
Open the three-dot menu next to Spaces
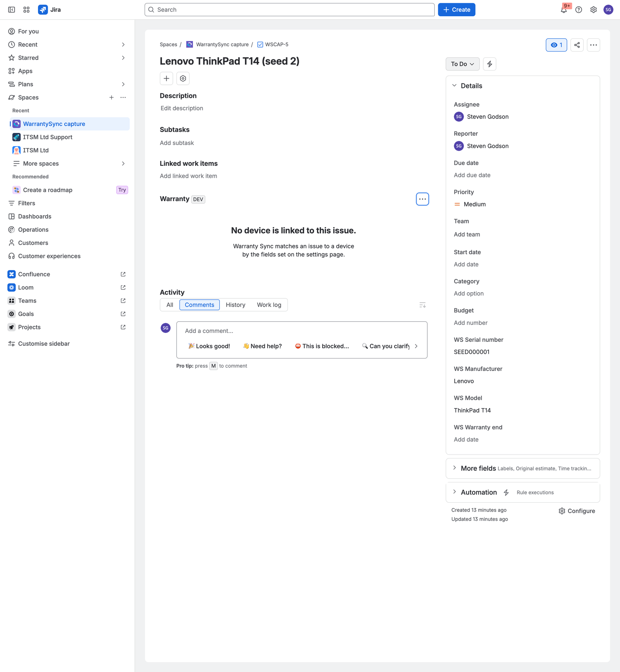click(x=123, y=98)
